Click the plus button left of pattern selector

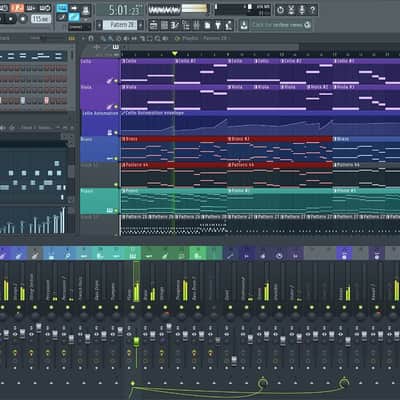tap(99, 25)
